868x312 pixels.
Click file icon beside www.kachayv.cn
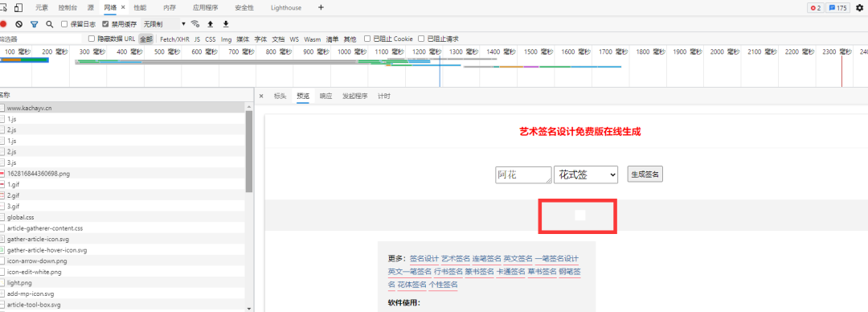coord(2,108)
